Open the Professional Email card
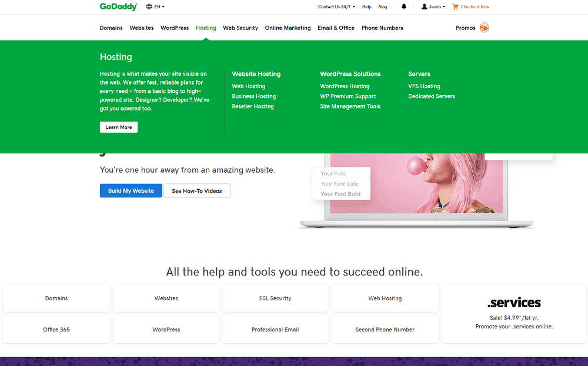The height and width of the screenshot is (366, 588). [275, 330]
